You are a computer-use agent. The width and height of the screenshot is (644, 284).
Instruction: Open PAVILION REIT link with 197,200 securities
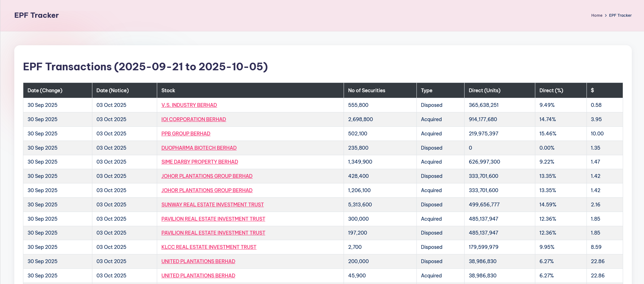(213, 233)
